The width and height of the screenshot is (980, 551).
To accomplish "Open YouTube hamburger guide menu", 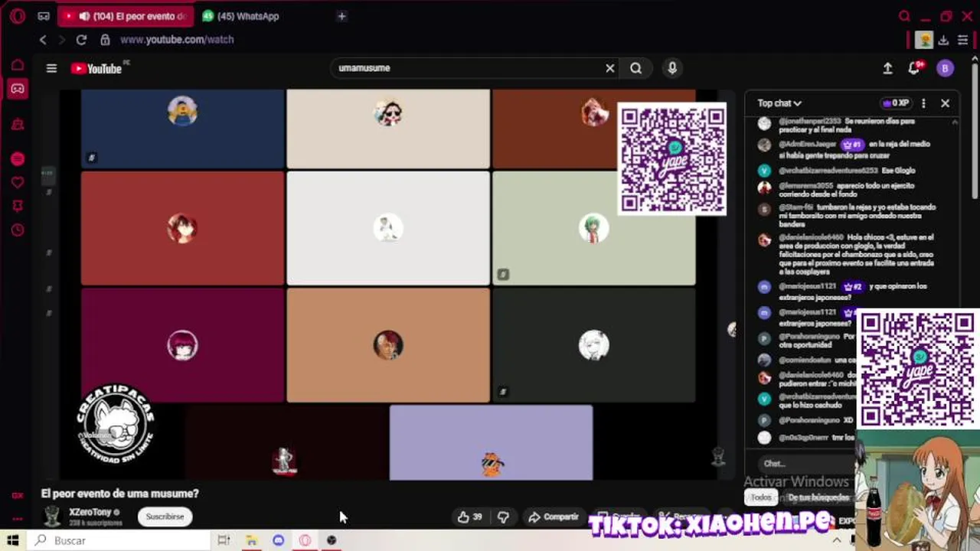I will pos(51,68).
